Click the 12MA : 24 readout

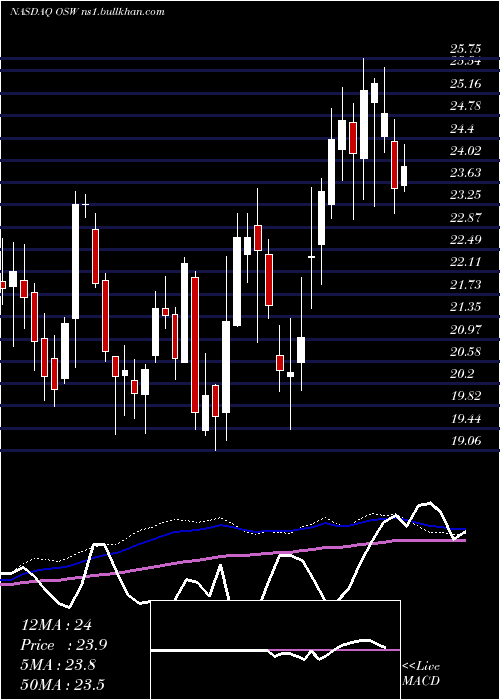56,625
